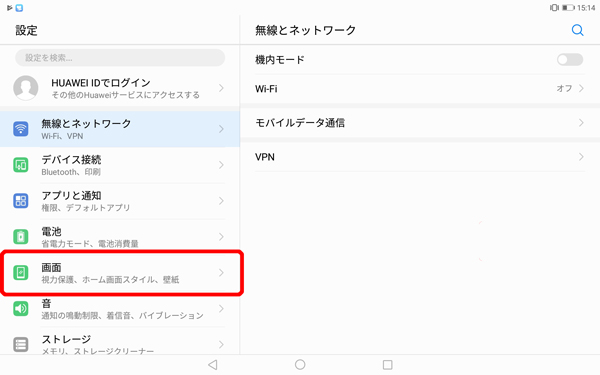Viewport: 600px width, 375px height.
Task: Open モバイルデータ通信 row chevron
Action: (x=581, y=122)
